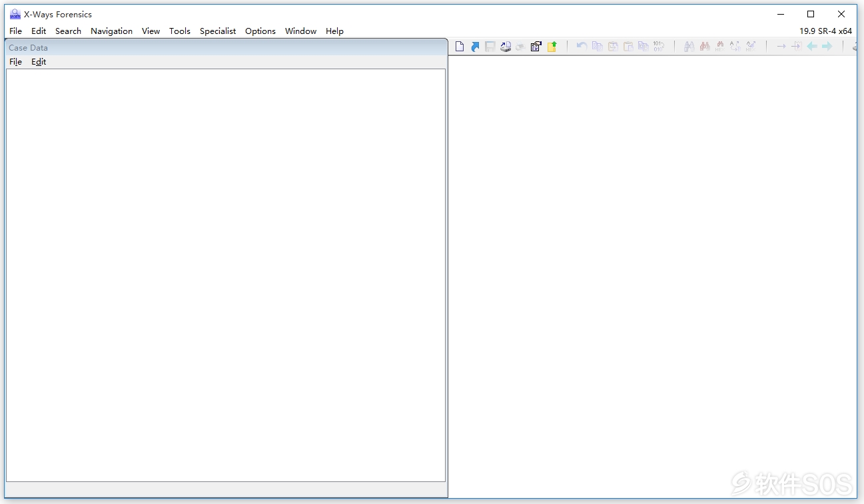Screen dimensions: 864x504
Task: Click the 19.9 SR-4 x64 version text
Action: [x=825, y=31]
